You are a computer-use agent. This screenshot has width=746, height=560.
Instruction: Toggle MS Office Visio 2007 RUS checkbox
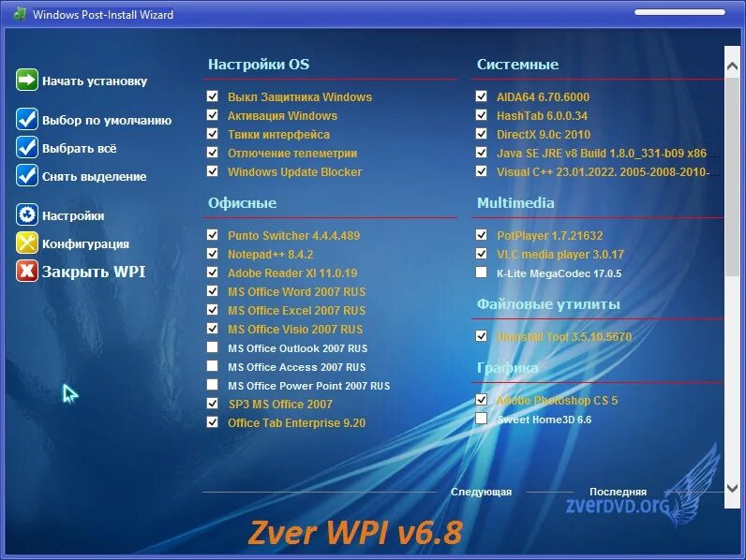tap(212, 329)
